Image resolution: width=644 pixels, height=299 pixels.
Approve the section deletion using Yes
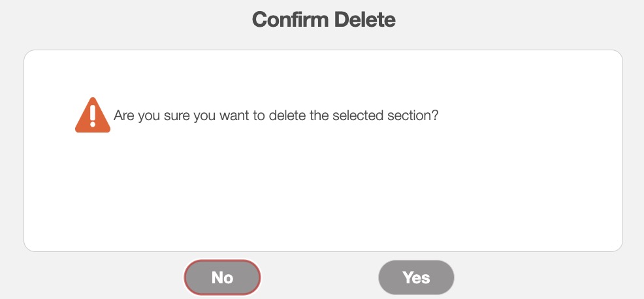[x=416, y=277]
